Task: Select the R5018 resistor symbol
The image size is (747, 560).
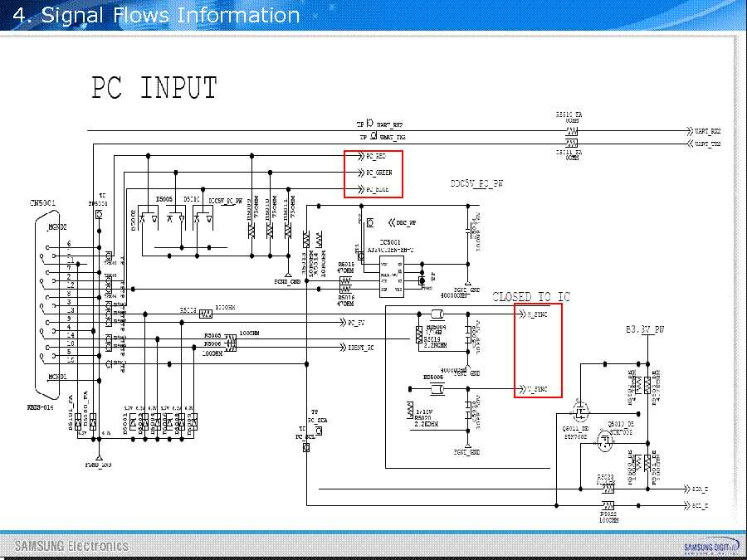Action: tap(206, 314)
